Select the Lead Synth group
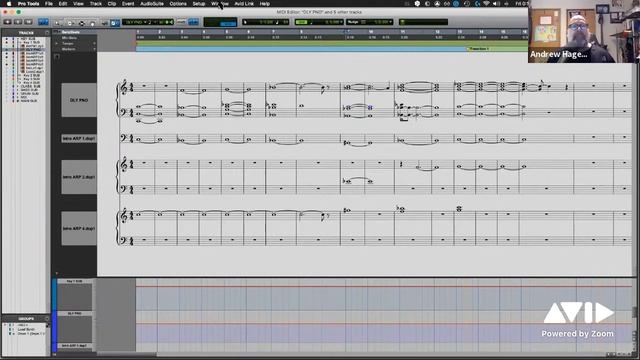The height and width of the screenshot is (360, 640). point(26,329)
